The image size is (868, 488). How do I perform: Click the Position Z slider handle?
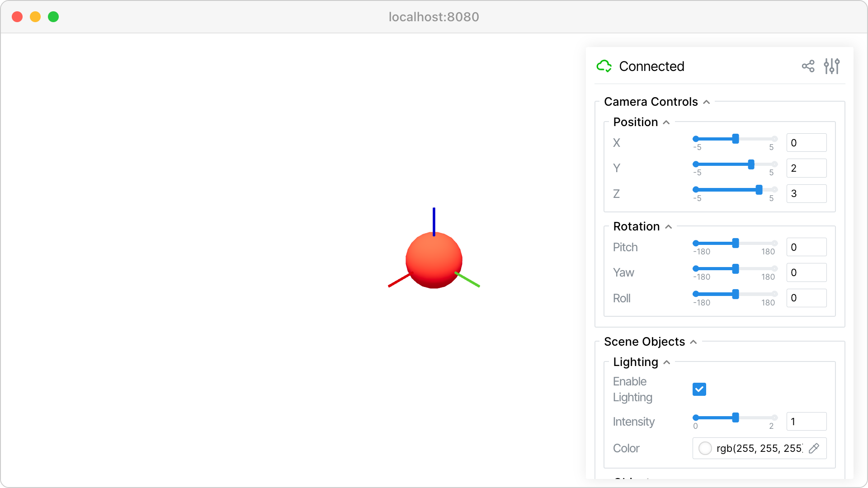click(x=759, y=190)
